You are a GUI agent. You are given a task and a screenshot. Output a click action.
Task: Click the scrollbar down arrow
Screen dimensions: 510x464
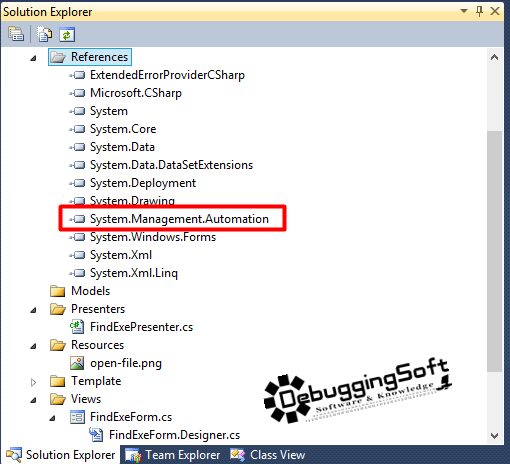(x=495, y=435)
